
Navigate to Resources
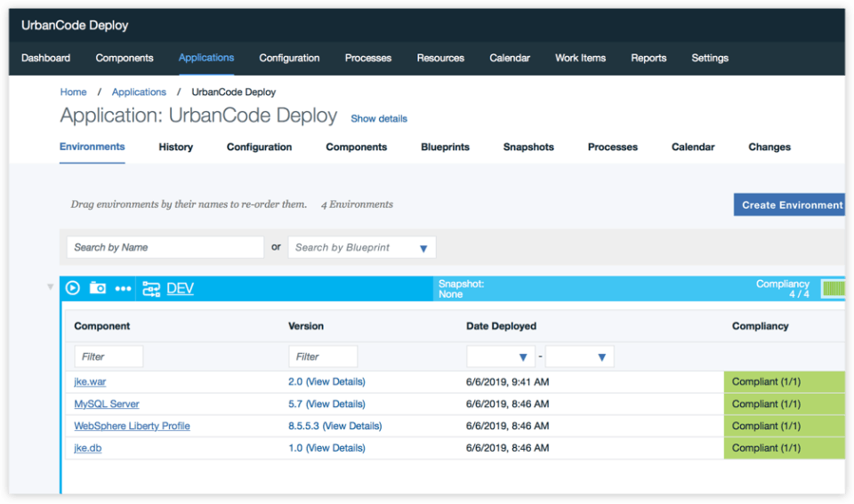pos(440,58)
